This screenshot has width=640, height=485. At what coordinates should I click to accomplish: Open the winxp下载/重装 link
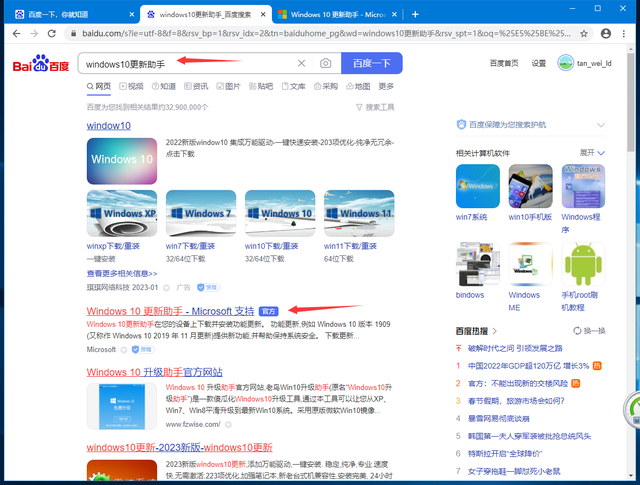coord(113,246)
